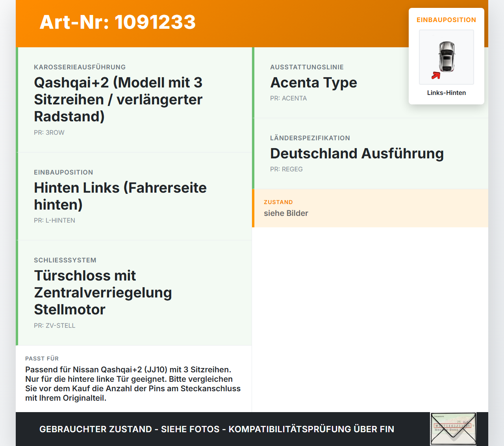Select the footer text 'GEBRAUCHTER ZUSTAND - SIEHE FOTOS'
504x446 pixels.
click(130, 429)
